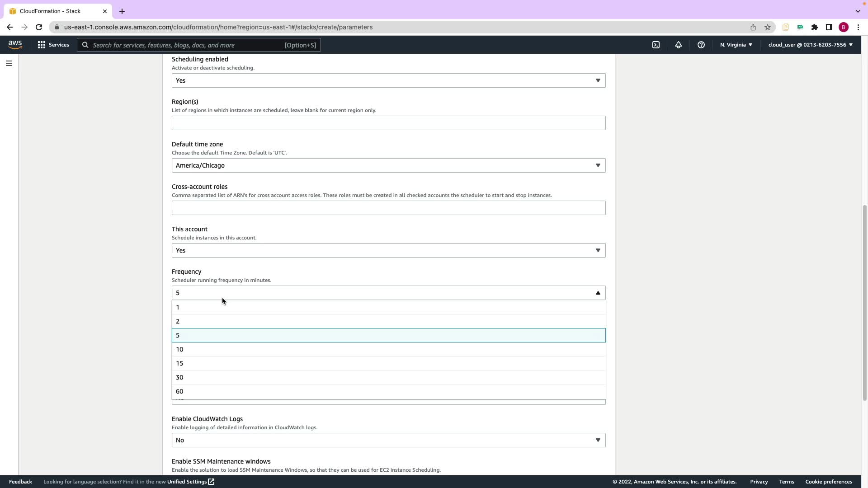
Task: Click the AWS logo home icon
Action: pyautogui.click(x=15, y=45)
